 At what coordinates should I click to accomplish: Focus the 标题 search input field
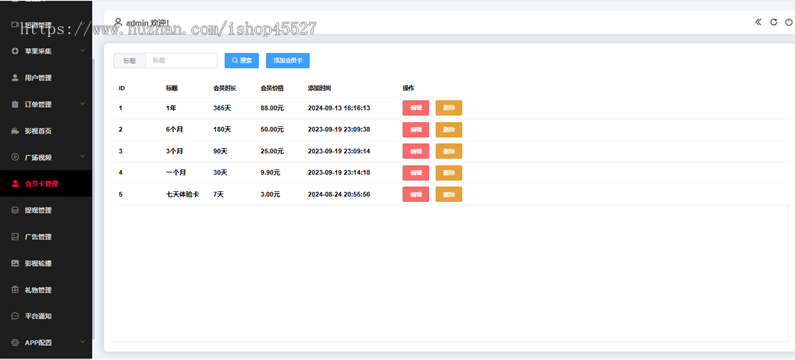pos(182,60)
